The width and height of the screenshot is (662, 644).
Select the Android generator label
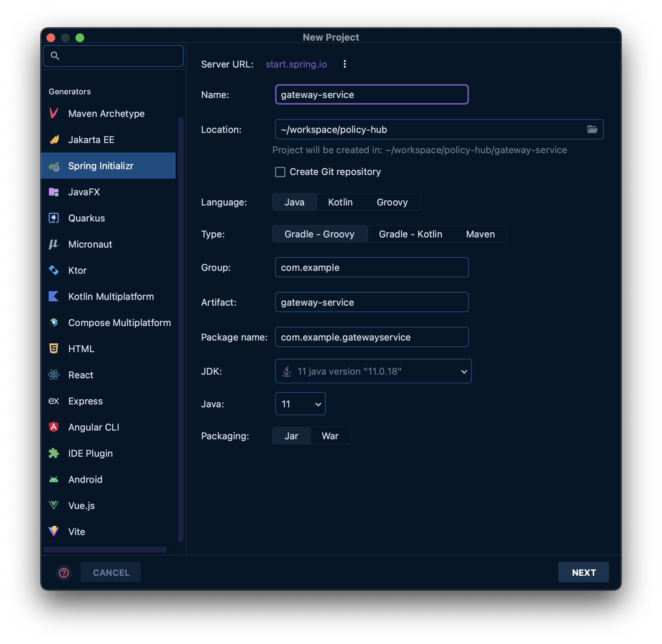[85, 480]
